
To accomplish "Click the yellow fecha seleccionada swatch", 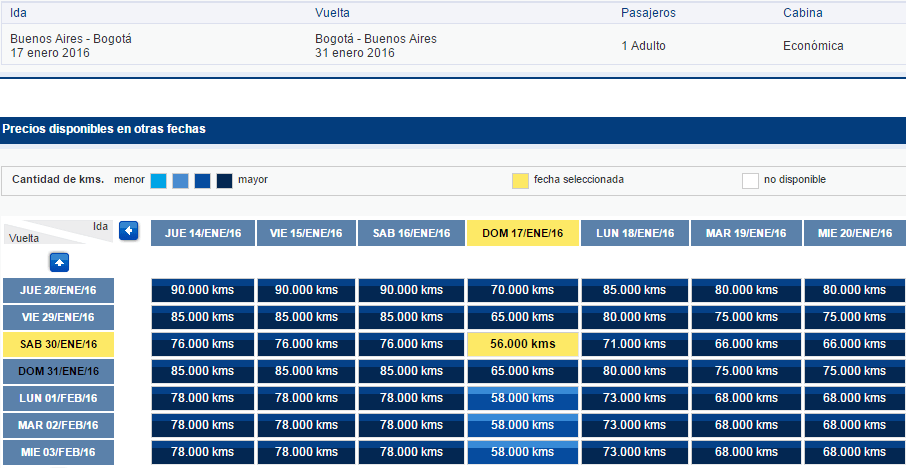I will (520, 181).
